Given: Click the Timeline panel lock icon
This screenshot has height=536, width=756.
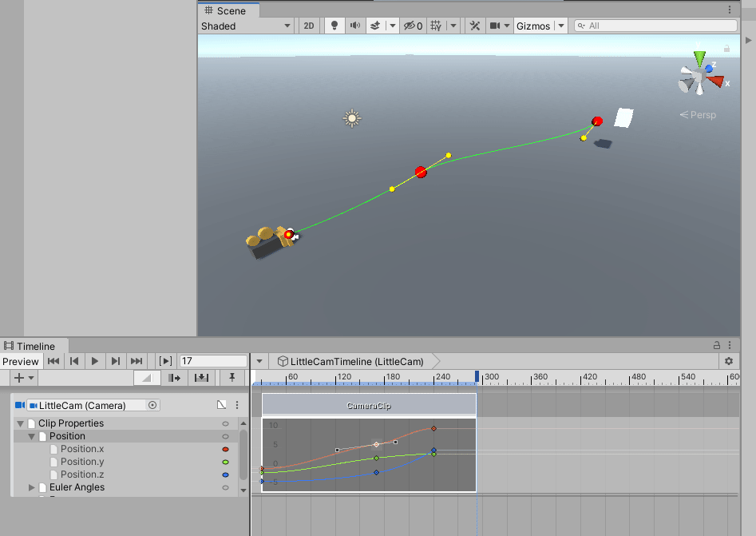Looking at the screenshot, I should click(716, 345).
